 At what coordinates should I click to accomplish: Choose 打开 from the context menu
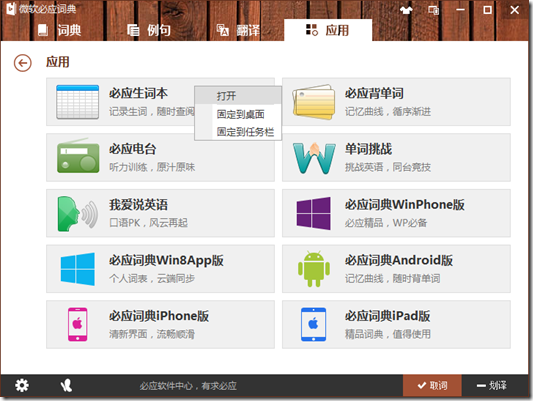(x=238, y=95)
